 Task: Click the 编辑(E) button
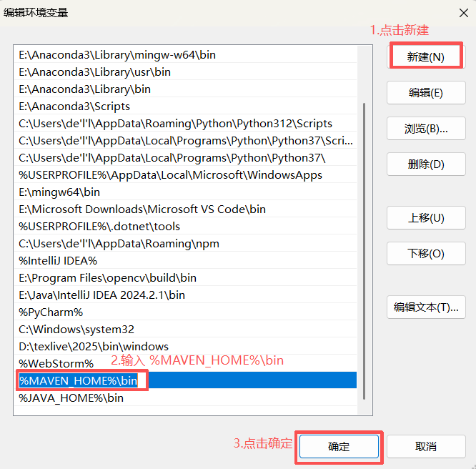pyautogui.click(x=426, y=93)
